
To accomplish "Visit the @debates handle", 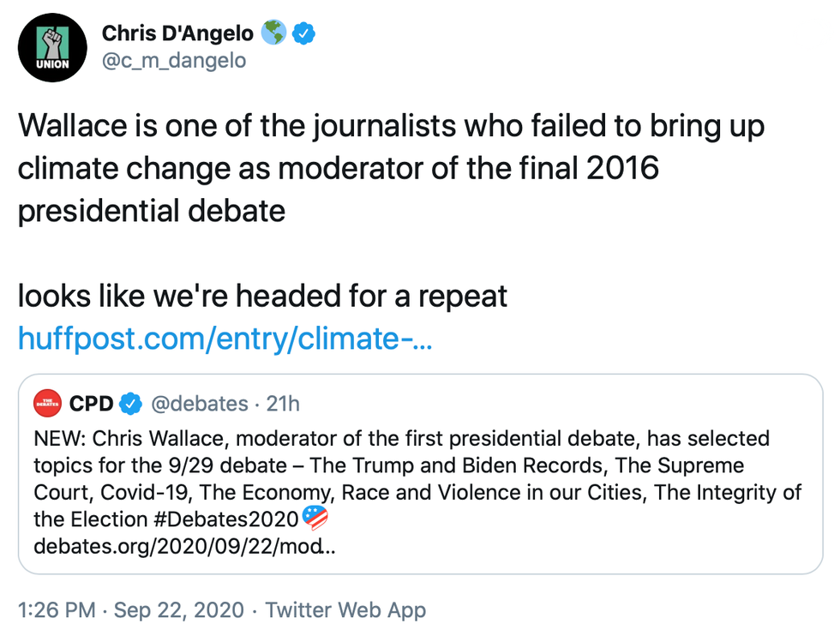I will tap(200, 403).
